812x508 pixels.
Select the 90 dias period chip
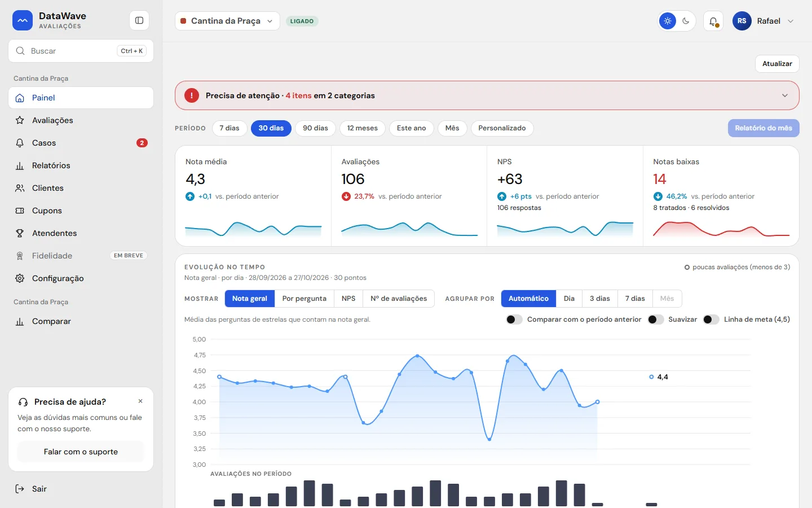[x=315, y=128]
